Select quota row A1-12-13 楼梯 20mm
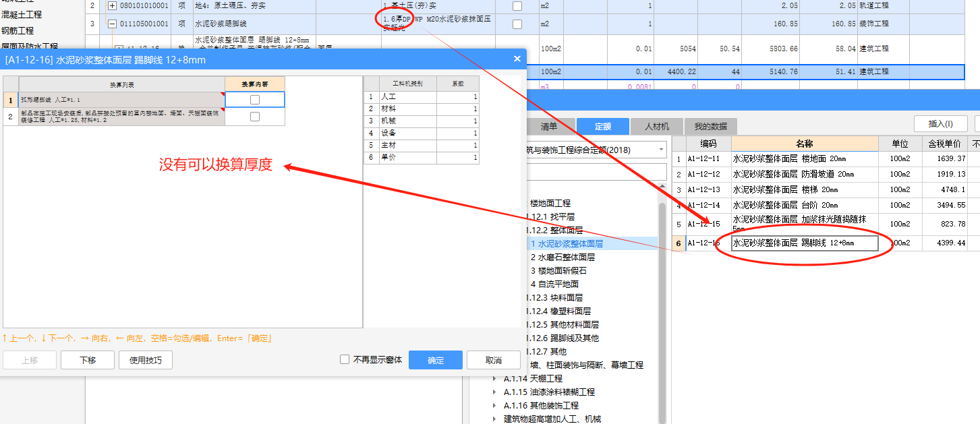The width and height of the screenshot is (980, 424). pos(826,189)
